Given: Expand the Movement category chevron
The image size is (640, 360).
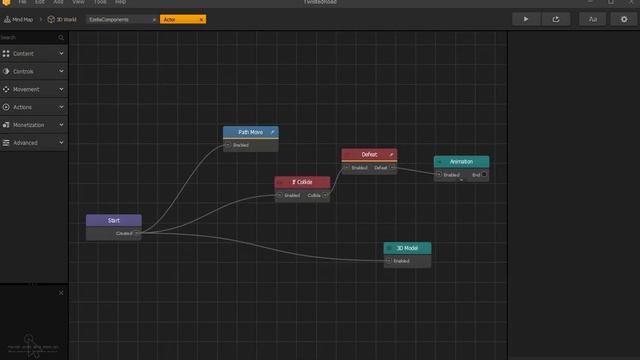Looking at the screenshot, I should tap(61, 89).
